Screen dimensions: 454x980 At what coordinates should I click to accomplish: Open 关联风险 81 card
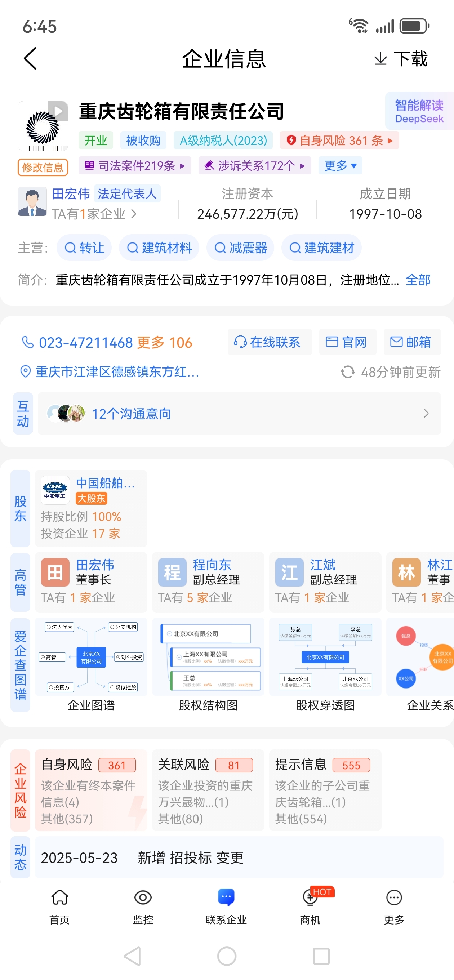coord(208,790)
